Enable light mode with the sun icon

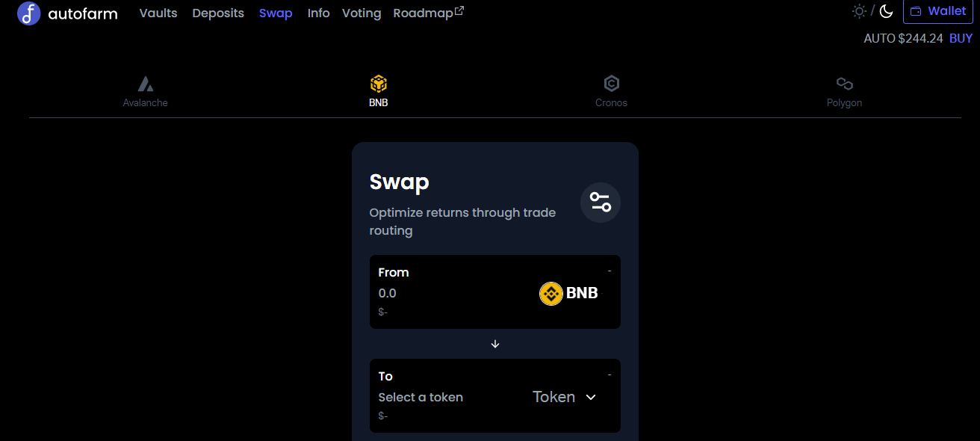click(x=857, y=11)
